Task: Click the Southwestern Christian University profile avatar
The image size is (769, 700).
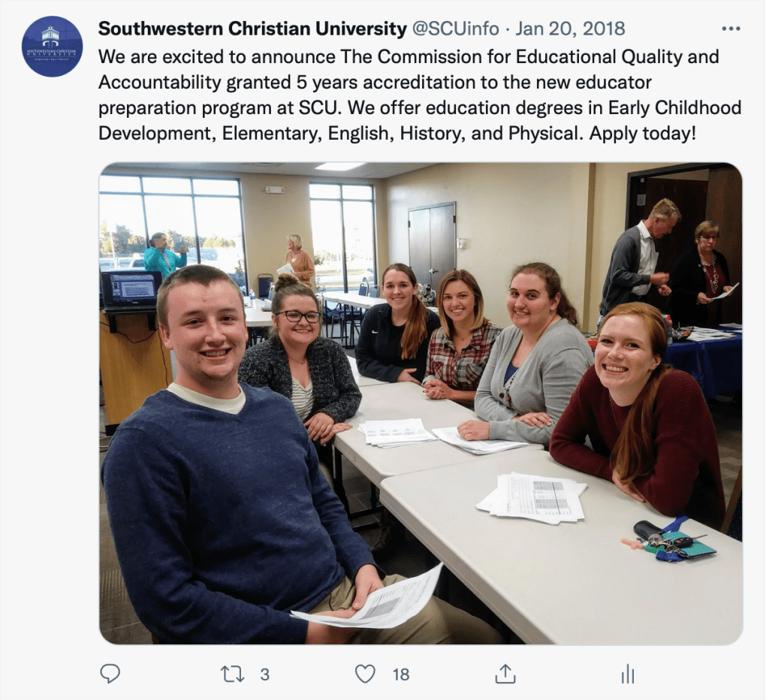Action: click(52, 47)
